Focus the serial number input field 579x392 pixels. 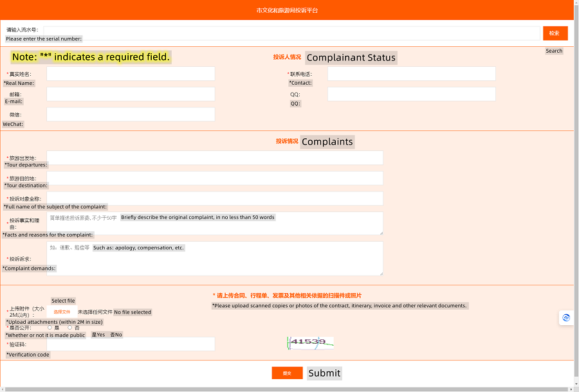[291, 33]
